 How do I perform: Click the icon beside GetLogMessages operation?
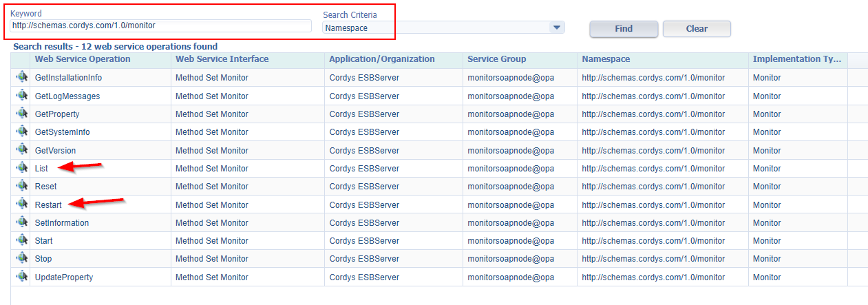[x=21, y=96]
